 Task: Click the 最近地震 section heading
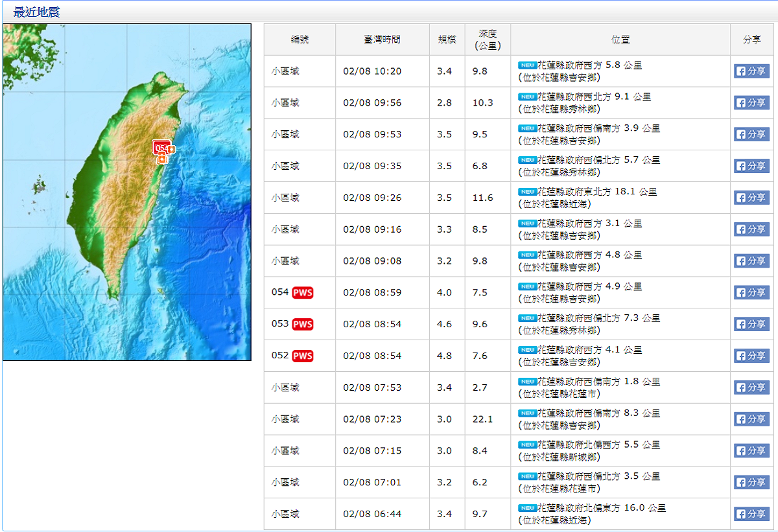point(36,12)
